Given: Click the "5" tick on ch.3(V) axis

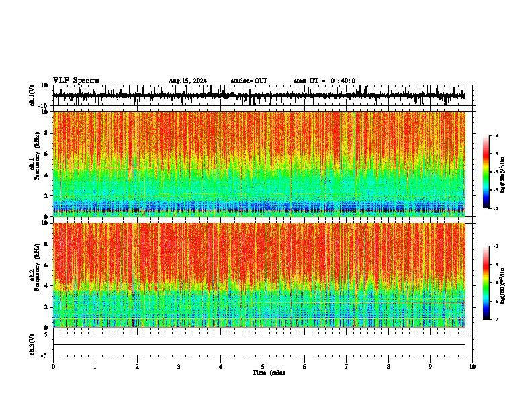Looking at the screenshot, I should tap(47, 334).
